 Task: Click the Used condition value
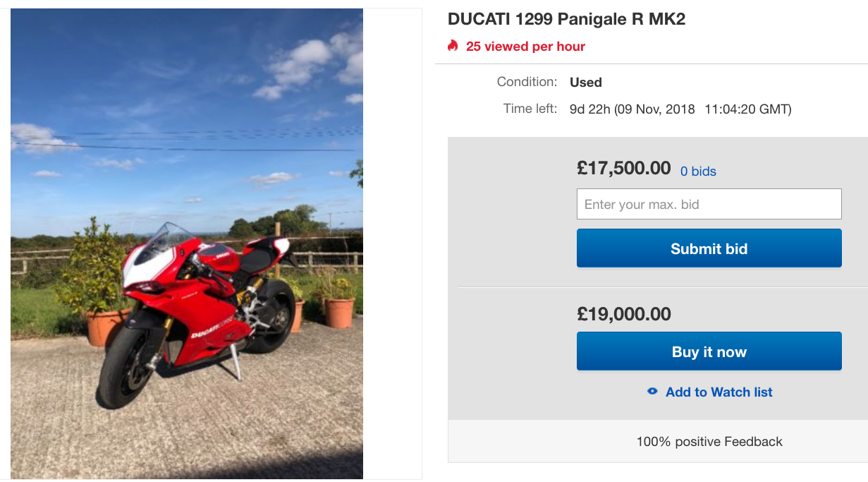click(586, 83)
